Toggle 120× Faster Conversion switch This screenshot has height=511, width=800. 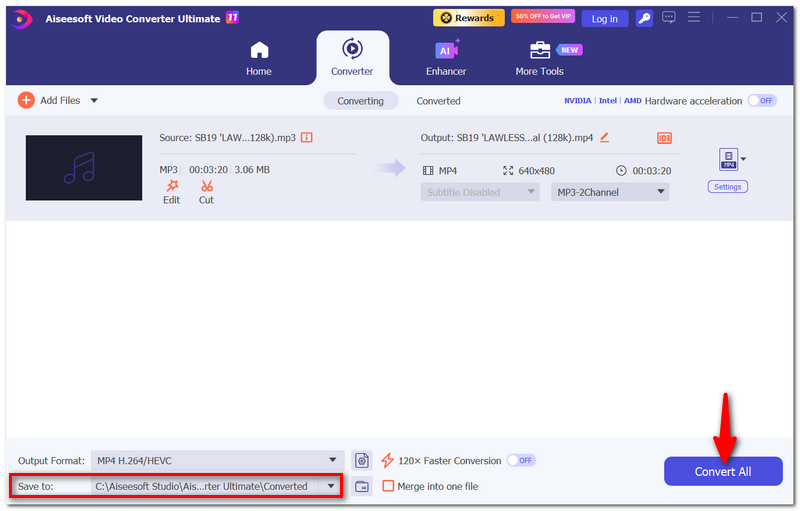tap(521, 461)
